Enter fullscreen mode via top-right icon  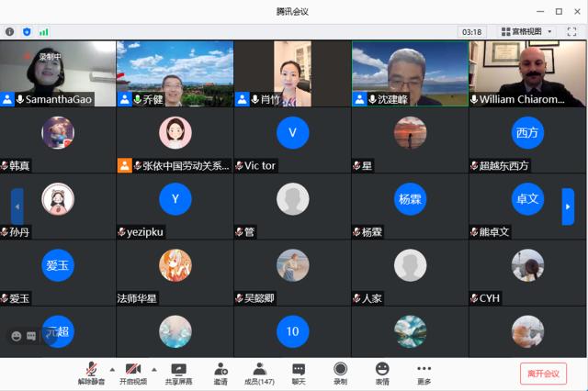tap(571, 31)
